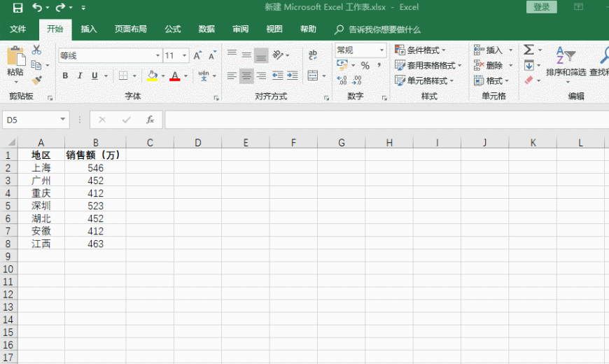Viewport: 609px width, 364px height.
Task: Click the 排序和筛选 button
Action: point(566,63)
